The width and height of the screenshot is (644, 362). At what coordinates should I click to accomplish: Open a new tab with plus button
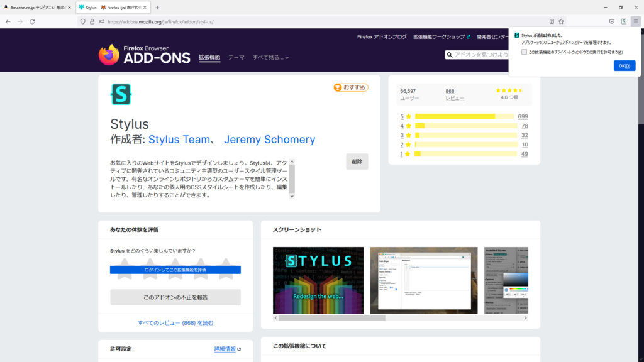pyautogui.click(x=157, y=8)
